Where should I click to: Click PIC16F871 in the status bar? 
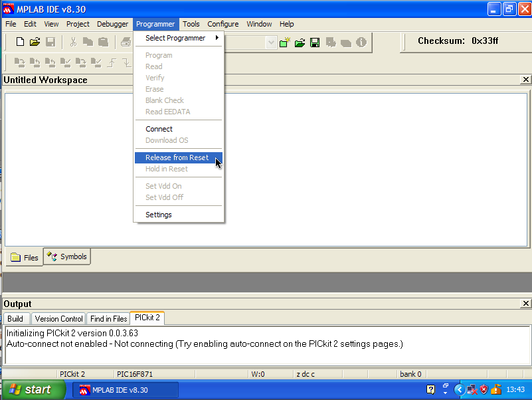coord(135,374)
